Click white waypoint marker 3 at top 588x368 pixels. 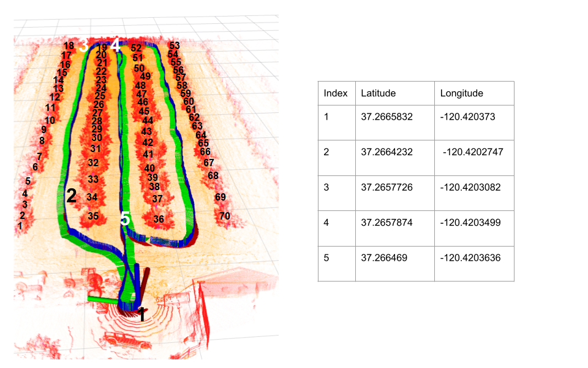pos(84,45)
